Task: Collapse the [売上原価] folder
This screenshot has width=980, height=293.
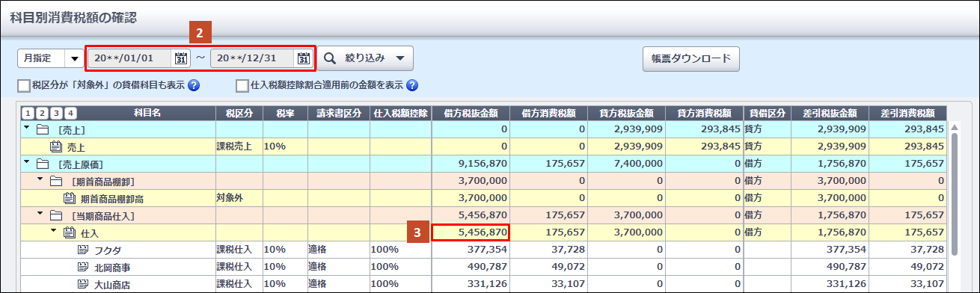Action: click(28, 161)
